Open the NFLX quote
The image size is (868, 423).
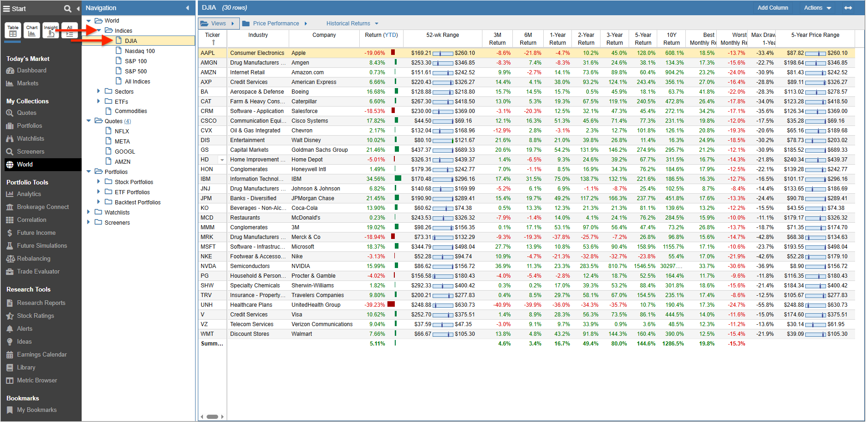pyautogui.click(x=122, y=131)
